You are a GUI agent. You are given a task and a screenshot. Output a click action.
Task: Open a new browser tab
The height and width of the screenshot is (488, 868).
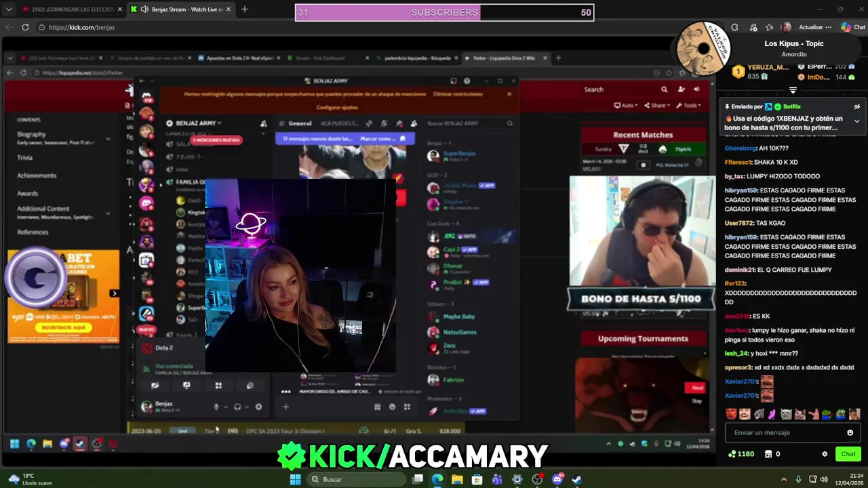[244, 9]
